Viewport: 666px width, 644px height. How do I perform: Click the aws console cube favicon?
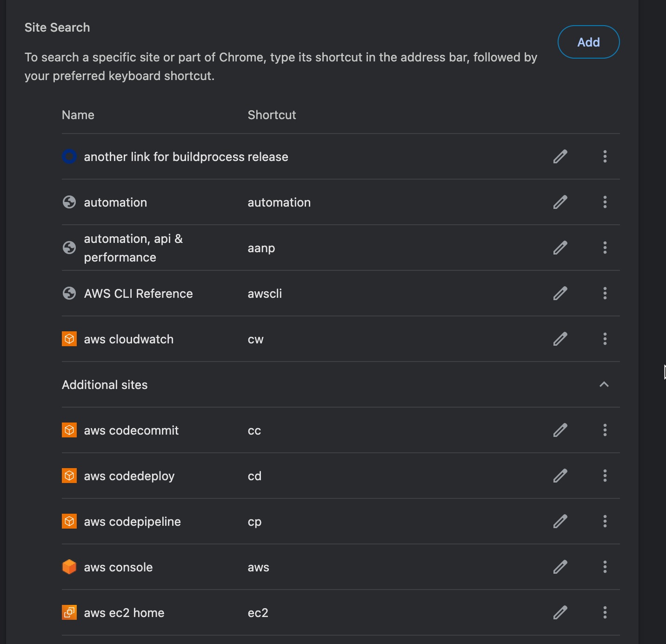coord(69,567)
